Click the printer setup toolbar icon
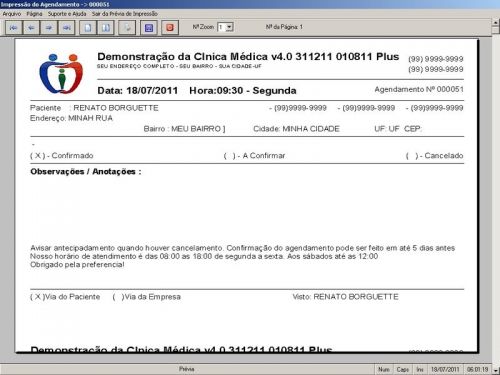 pyautogui.click(x=127, y=28)
